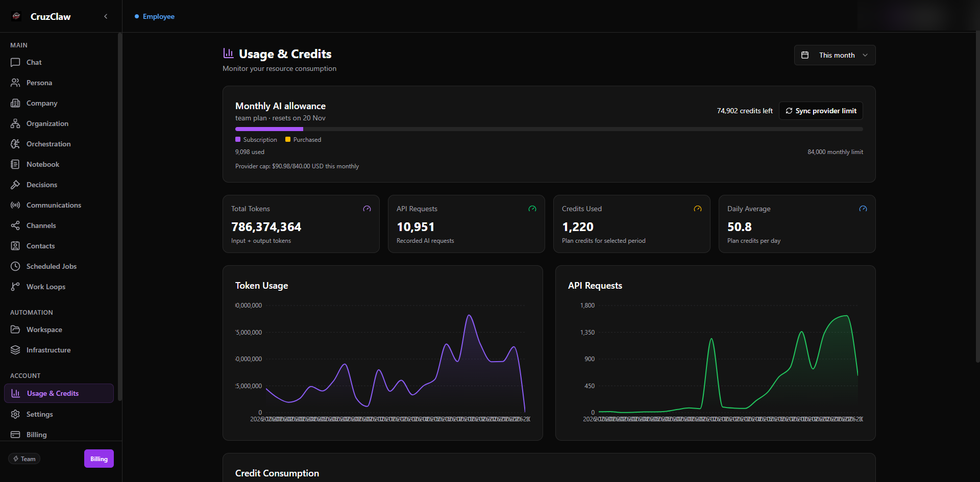The height and width of the screenshot is (482, 980).
Task: Open the Usage & Credits menu item
Action: [x=59, y=393]
